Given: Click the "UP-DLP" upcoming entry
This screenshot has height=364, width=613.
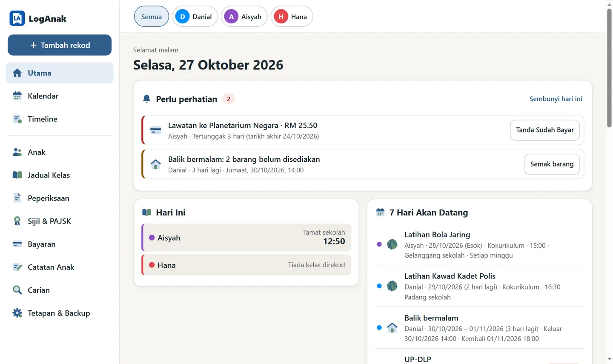Looking at the screenshot, I should 418,360.
